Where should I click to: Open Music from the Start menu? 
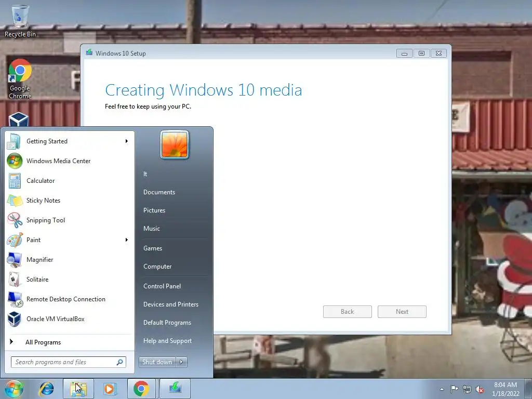[152, 229]
